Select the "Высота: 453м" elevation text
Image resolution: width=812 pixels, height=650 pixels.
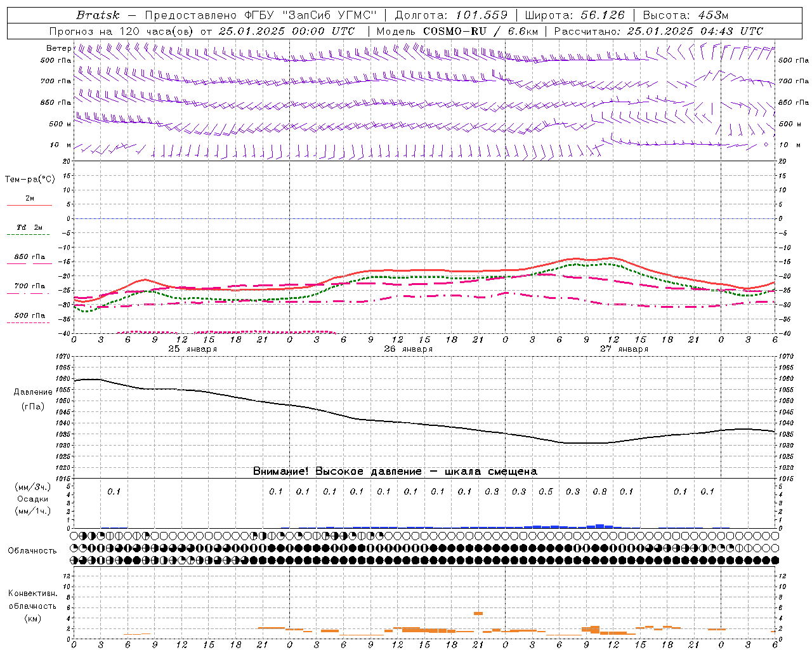click(686, 15)
